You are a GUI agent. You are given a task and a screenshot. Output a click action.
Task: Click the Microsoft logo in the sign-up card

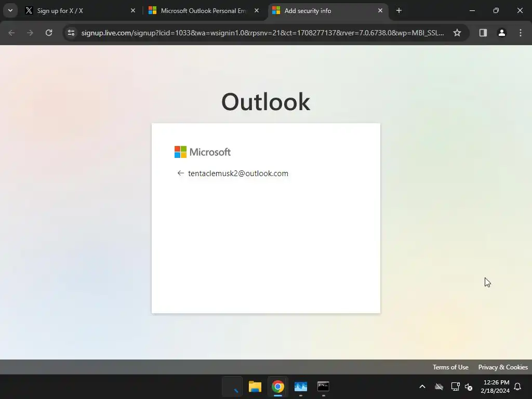(203, 152)
